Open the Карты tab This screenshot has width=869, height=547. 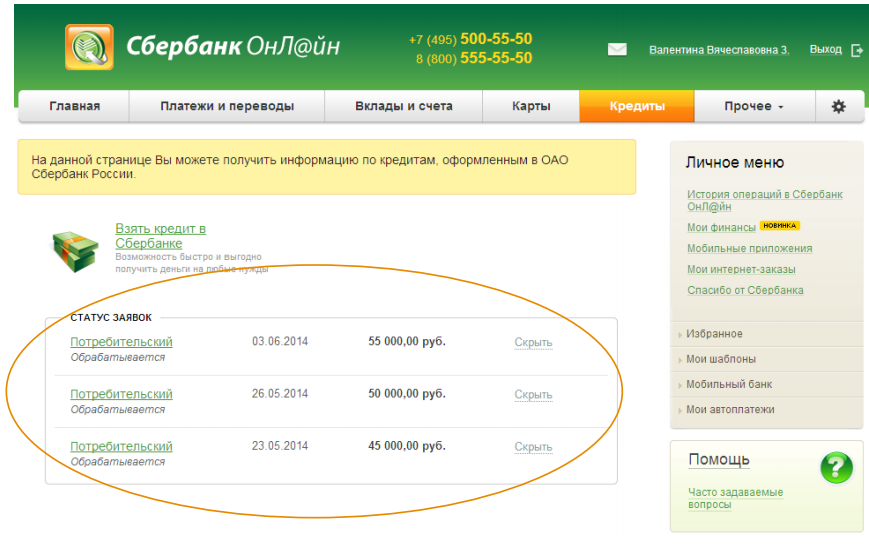point(531,106)
